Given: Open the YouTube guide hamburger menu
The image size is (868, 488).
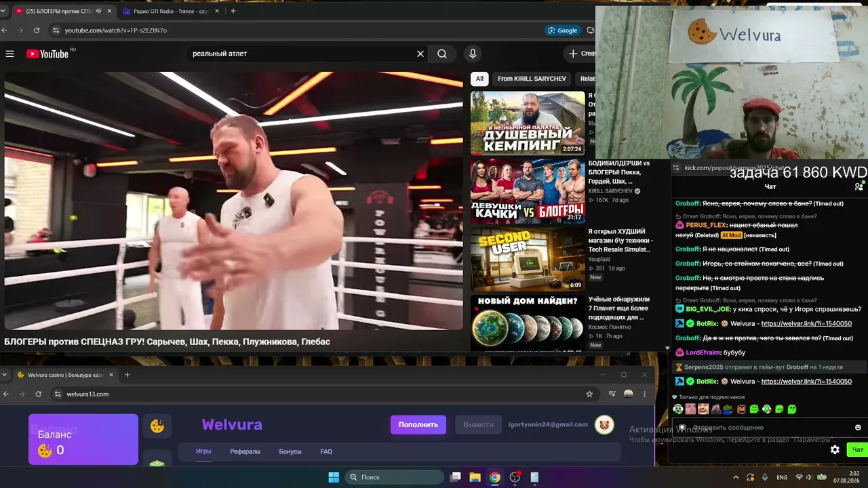Looking at the screenshot, I should [x=10, y=54].
